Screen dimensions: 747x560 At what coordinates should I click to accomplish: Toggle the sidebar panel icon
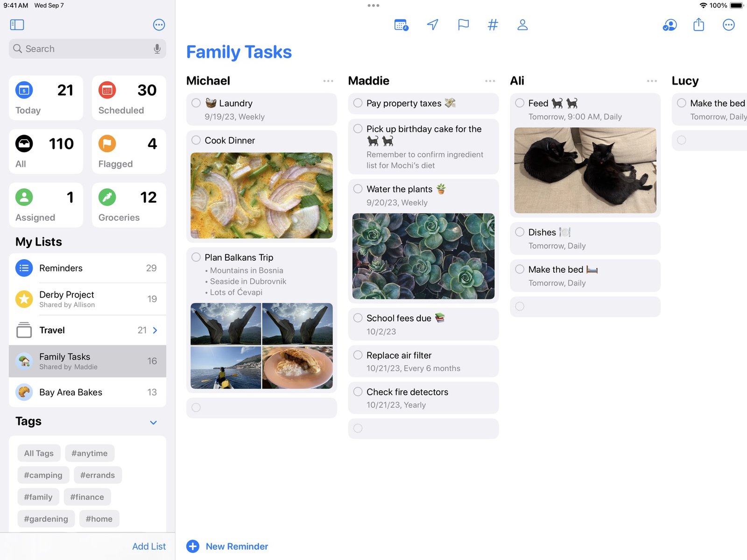[17, 25]
